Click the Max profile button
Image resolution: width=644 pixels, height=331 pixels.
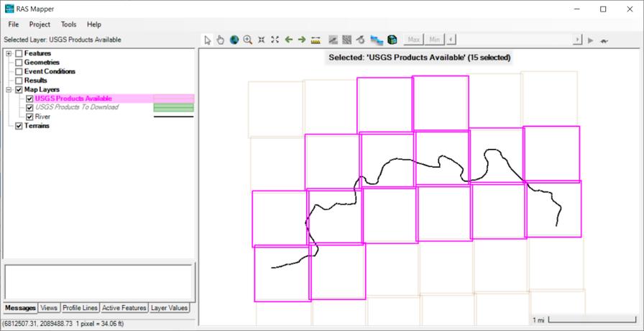point(413,40)
